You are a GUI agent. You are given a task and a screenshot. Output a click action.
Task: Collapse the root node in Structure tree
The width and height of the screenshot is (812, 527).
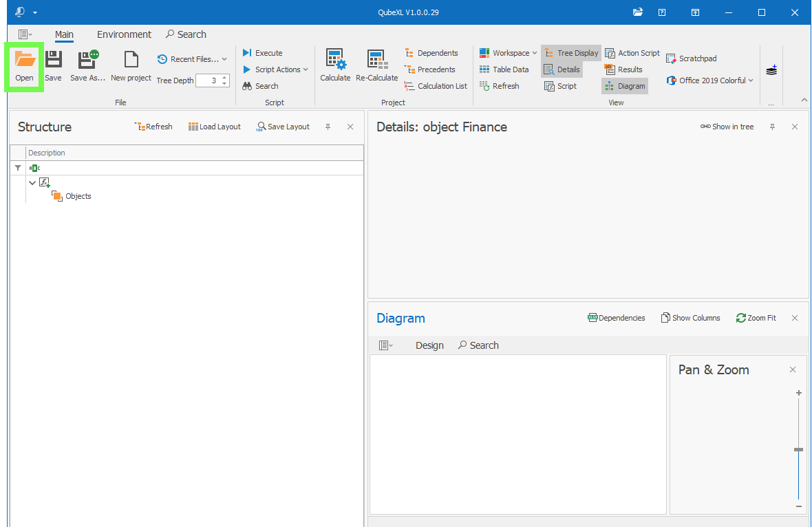click(x=32, y=183)
